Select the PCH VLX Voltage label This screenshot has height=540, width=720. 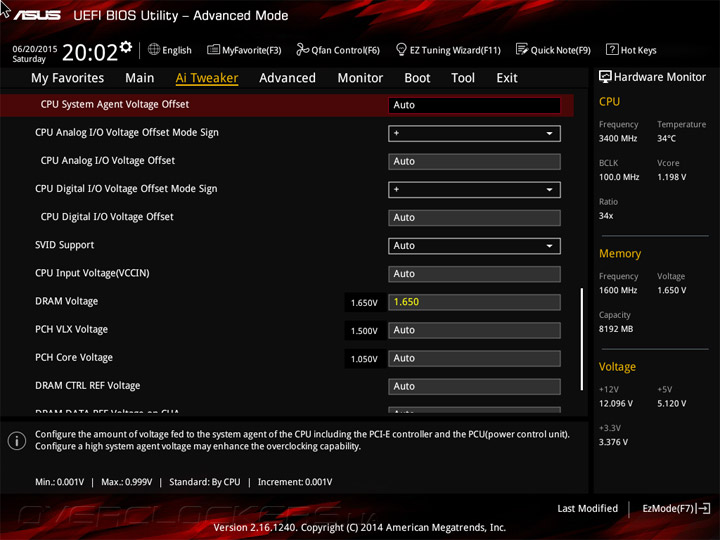pyautogui.click(x=71, y=329)
